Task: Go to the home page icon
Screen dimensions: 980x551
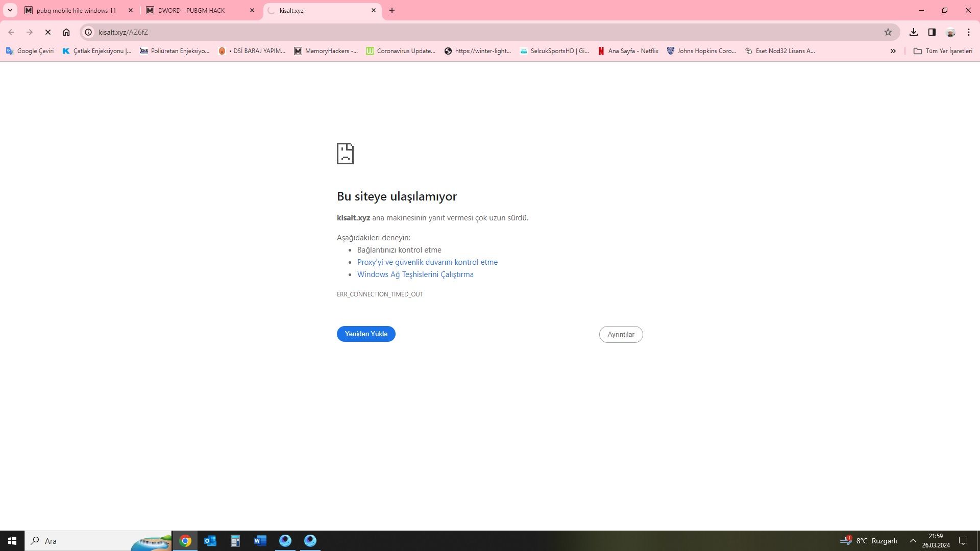Action: [x=66, y=32]
